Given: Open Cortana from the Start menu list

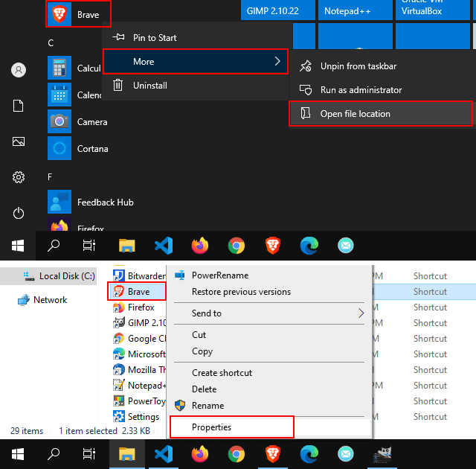Looking at the screenshot, I should [78, 148].
